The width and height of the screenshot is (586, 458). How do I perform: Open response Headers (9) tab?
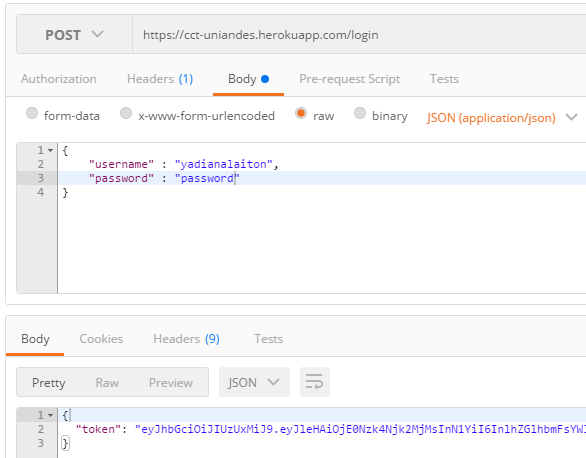point(186,338)
